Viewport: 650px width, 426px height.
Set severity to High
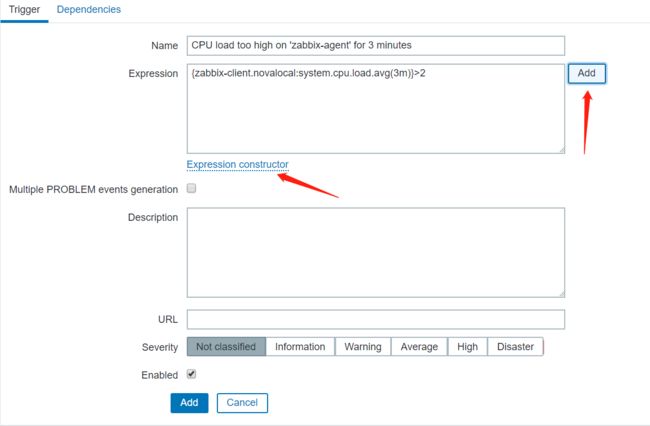tap(468, 346)
